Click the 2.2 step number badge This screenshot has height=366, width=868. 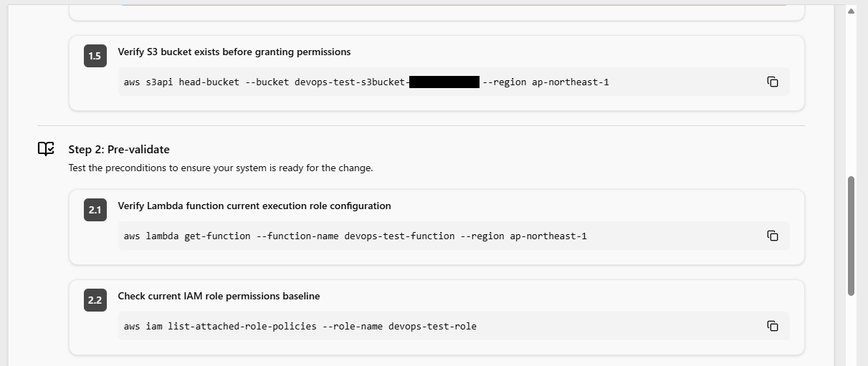coord(95,300)
